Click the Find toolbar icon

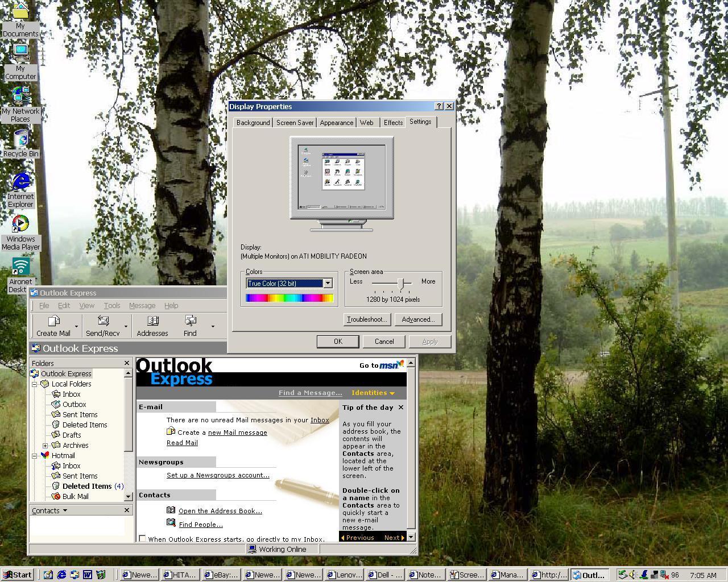(190, 326)
